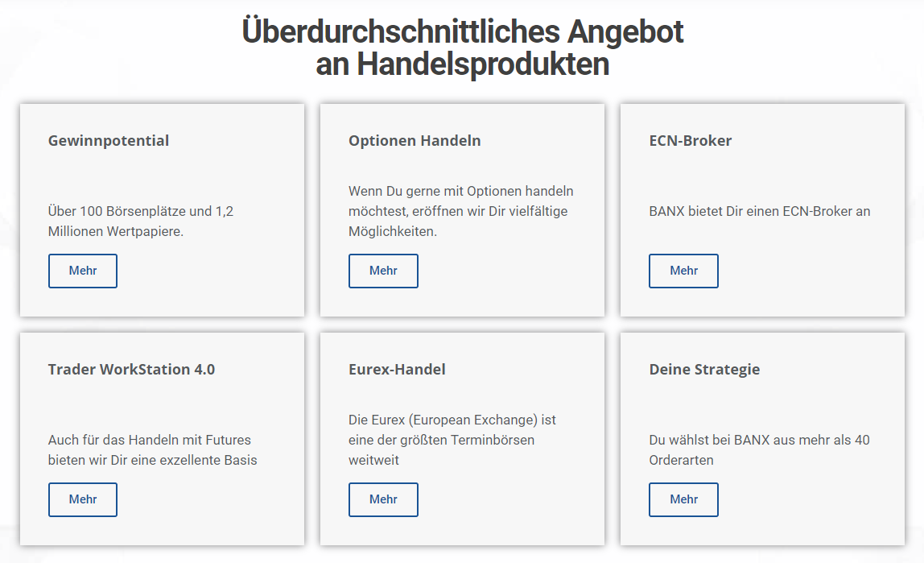This screenshot has width=924, height=563.
Task: Click text 'BANX bietet Dir einen ECN-Broker an'
Action: pos(760,212)
